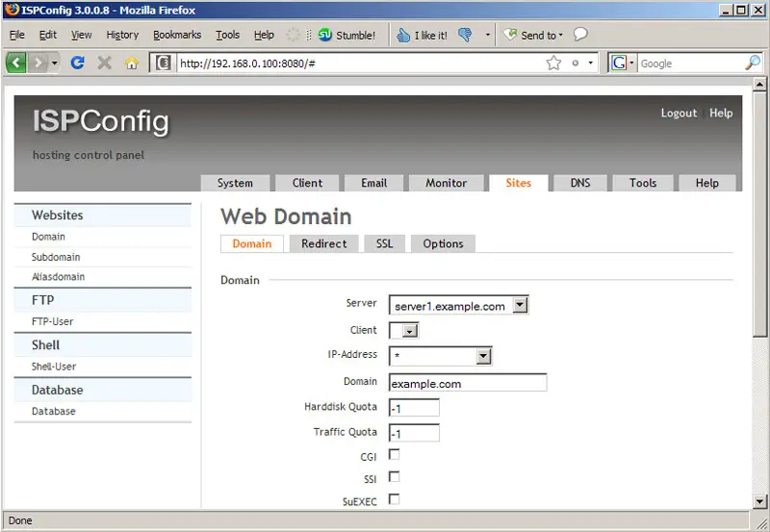This screenshot has height=532, width=770.
Task: Open Aliasdomain in the sidebar
Action: click(58, 277)
